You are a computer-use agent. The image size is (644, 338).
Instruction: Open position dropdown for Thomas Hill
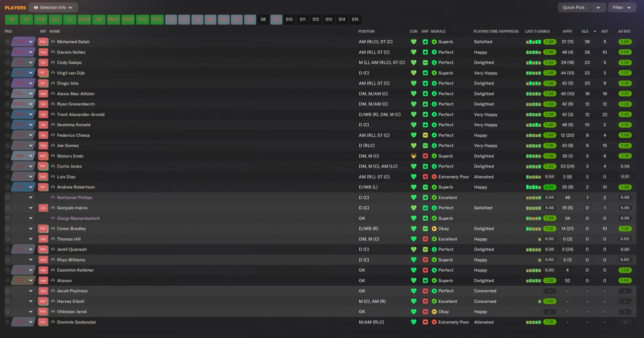[x=31, y=239]
